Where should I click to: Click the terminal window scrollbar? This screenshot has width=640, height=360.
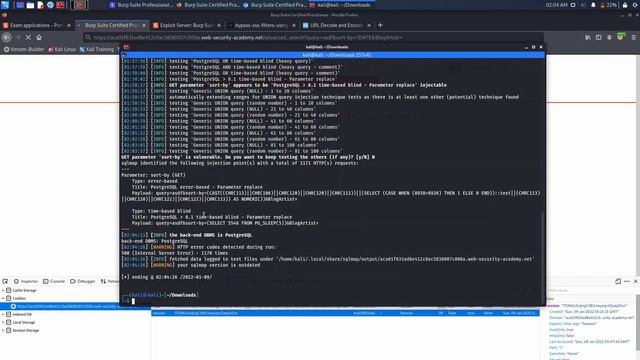tap(543, 257)
